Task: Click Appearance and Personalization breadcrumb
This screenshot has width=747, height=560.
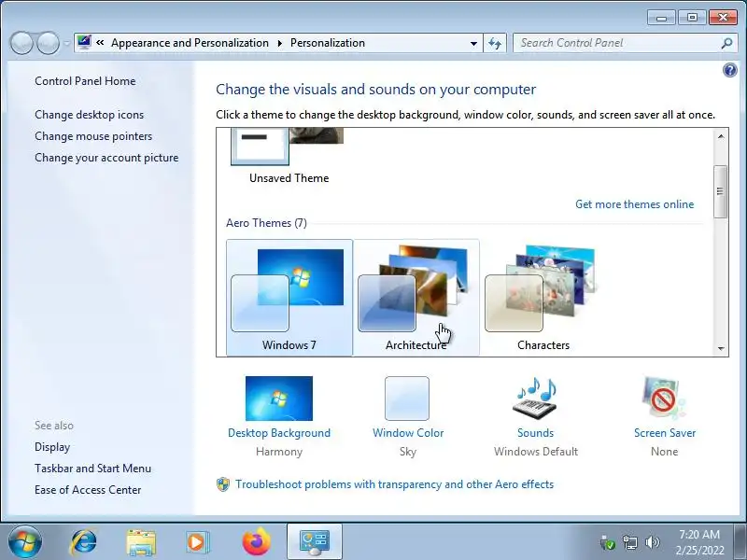Action: click(190, 43)
